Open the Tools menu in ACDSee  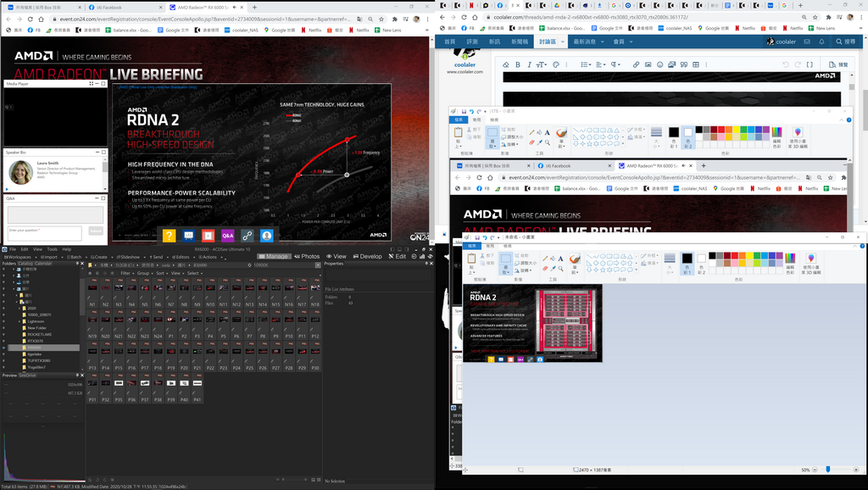tap(52, 249)
